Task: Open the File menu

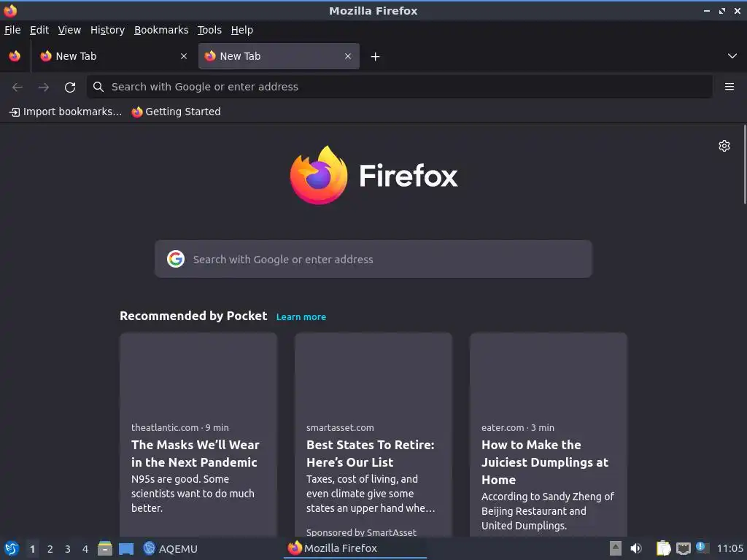Action: pyautogui.click(x=12, y=30)
